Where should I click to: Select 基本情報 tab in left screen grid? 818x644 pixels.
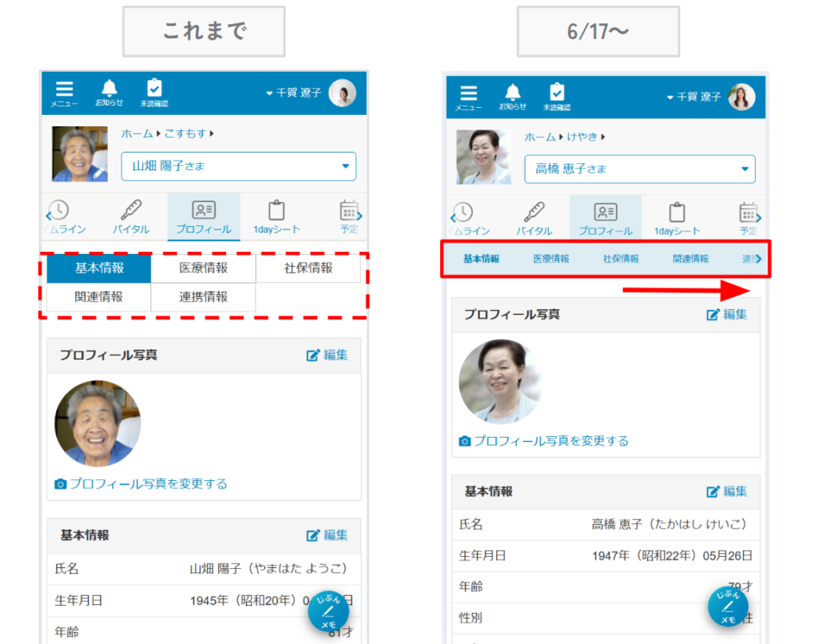click(x=99, y=268)
